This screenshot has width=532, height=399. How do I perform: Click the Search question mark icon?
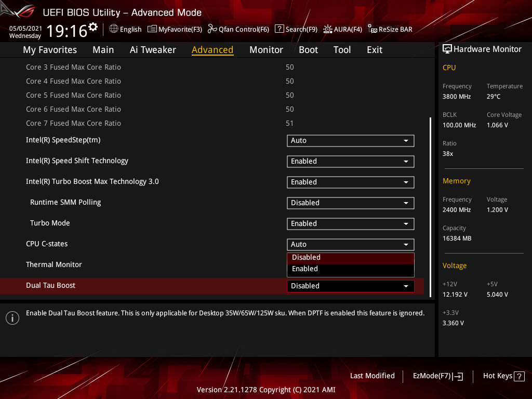[279, 29]
